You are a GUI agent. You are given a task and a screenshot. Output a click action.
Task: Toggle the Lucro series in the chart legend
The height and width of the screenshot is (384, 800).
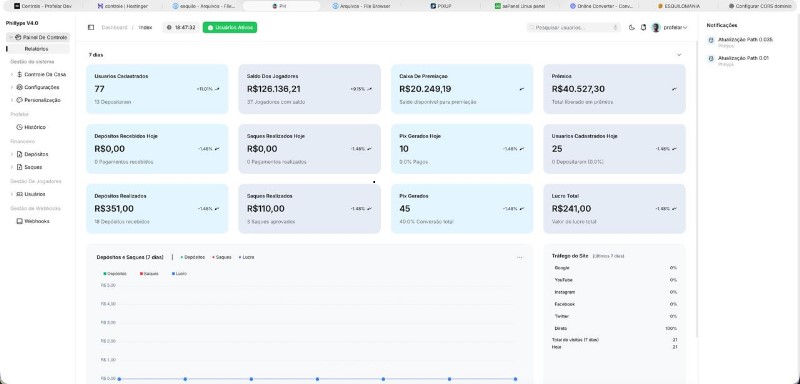[x=179, y=274]
